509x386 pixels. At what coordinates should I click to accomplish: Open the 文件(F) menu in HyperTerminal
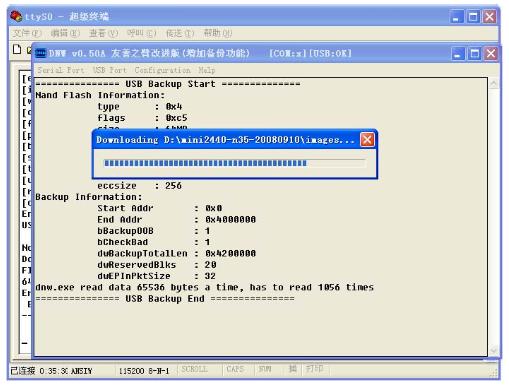pos(27,33)
